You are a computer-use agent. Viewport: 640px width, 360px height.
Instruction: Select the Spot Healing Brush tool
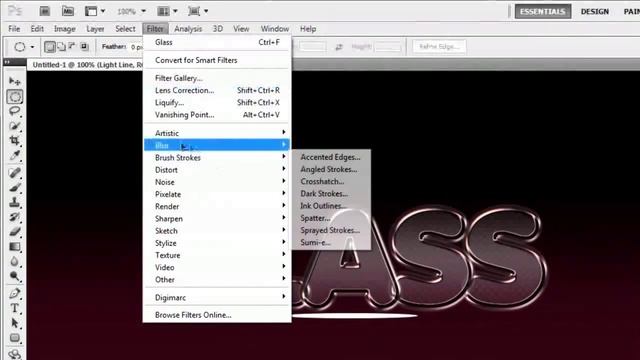pos(15,173)
